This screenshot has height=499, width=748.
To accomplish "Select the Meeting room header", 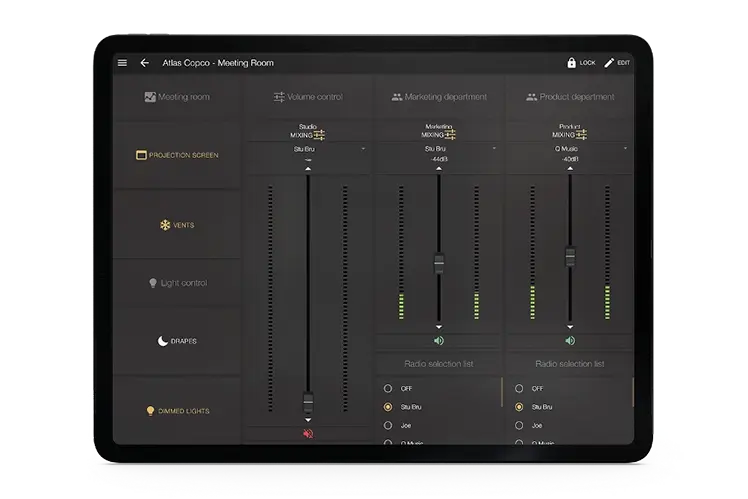I will pos(177,97).
